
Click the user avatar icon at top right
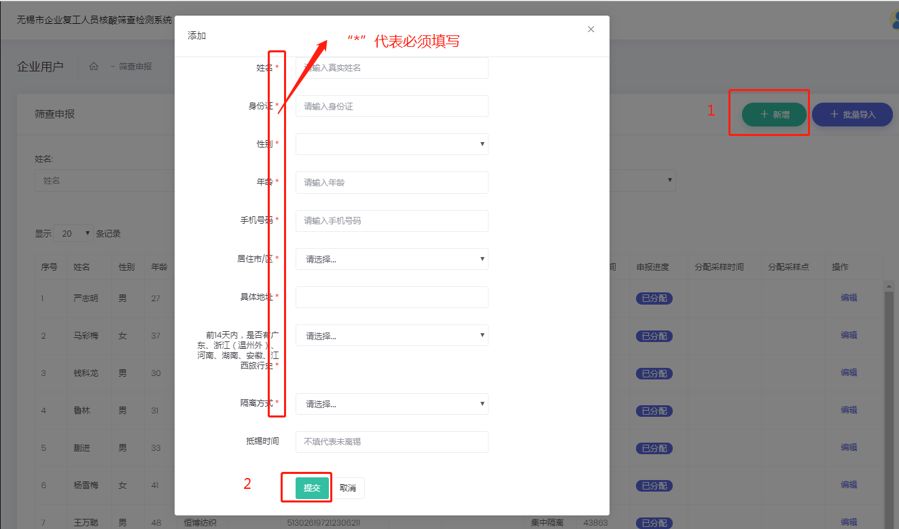pyautogui.click(x=894, y=20)
